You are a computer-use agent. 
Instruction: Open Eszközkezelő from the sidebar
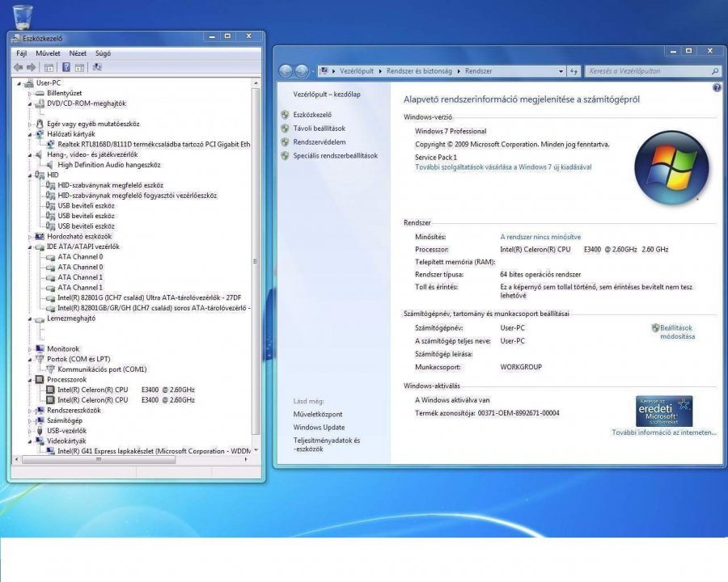[312, 115]
